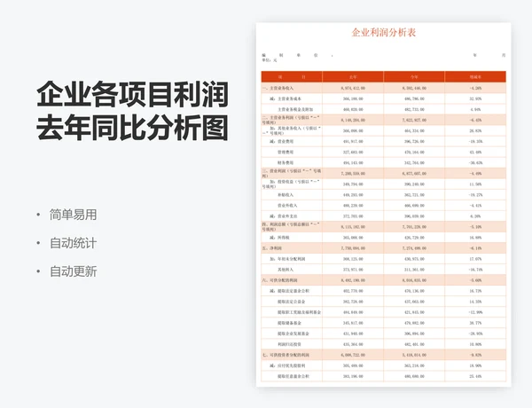Select the 加：年初未分配利润 row label
This screenshot has width=532, height=408.
(287, 259)
